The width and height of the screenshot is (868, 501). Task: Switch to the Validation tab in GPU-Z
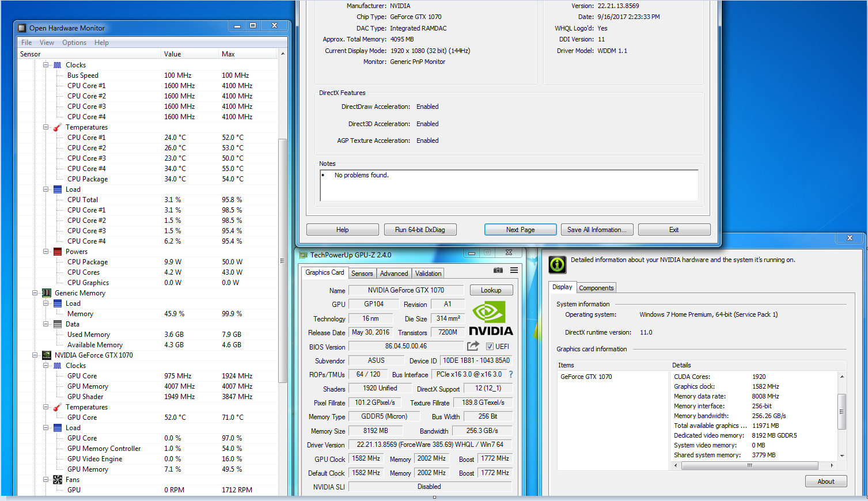coord(429,274)
